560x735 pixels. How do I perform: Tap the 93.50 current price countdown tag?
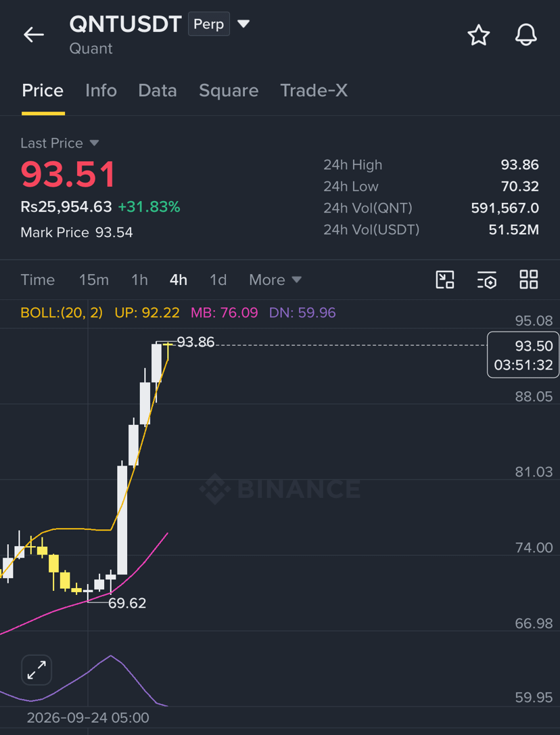click(523, 355)
